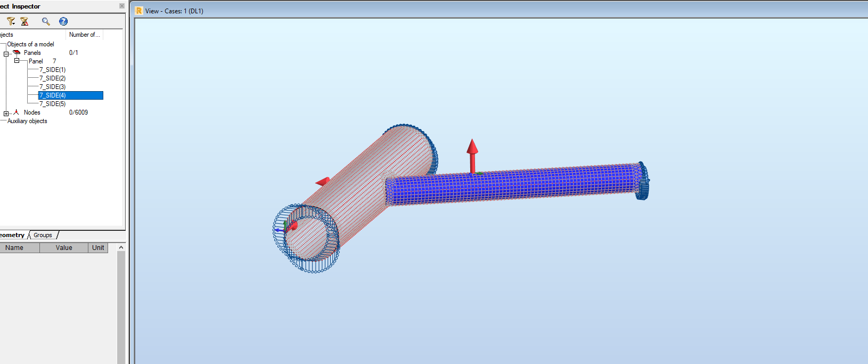Select 7_SIDE(2) in the tree
The image size is (868, 364).
tap(53, 78)
